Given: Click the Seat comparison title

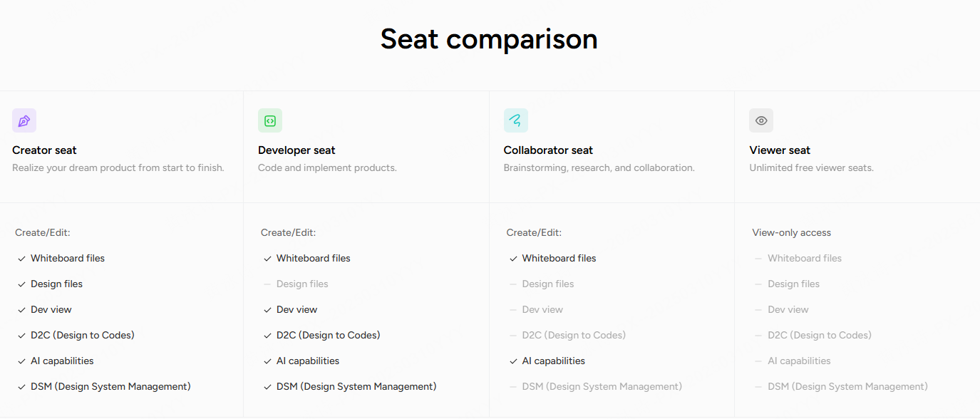Looking at the screenshot, I should (x=489, y=38).
